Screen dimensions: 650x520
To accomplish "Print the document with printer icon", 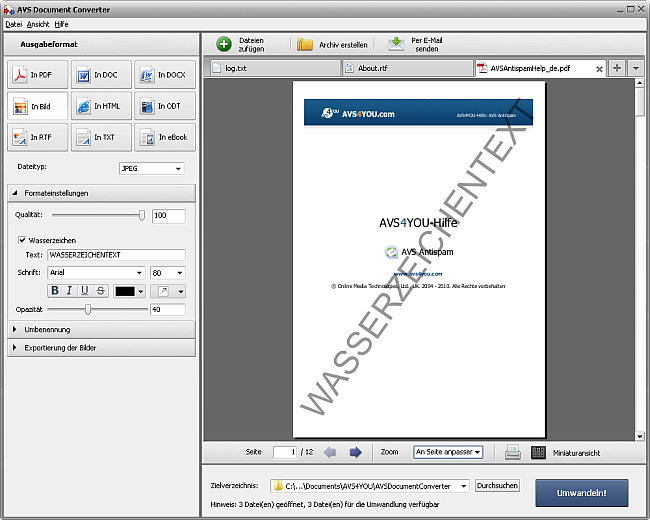I will (513, 452).
